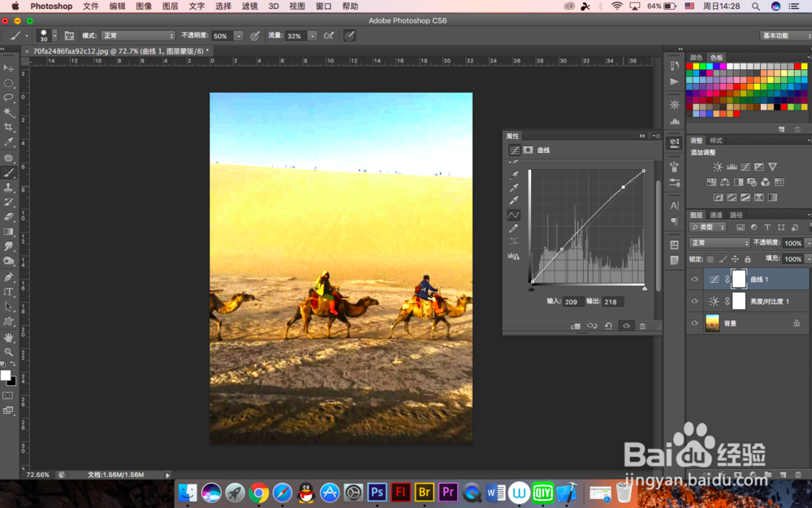Select the pencil draw-curve tool

point(514,228)
